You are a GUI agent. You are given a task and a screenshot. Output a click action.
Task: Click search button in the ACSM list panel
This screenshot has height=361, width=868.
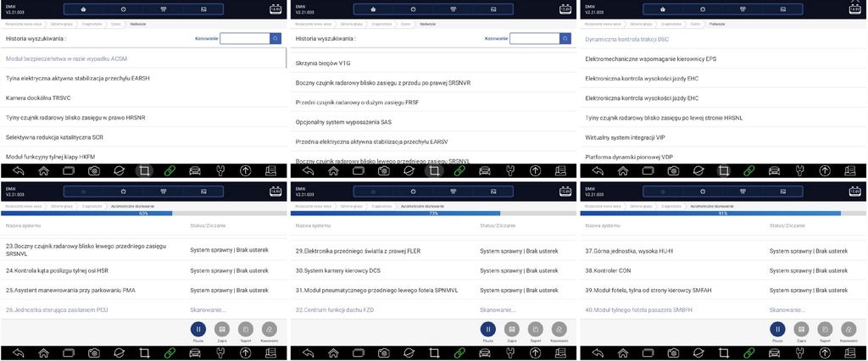click(x=275, y=38)
